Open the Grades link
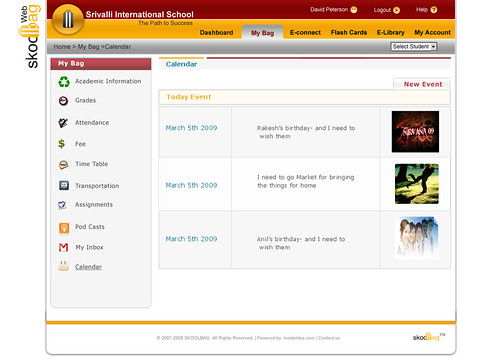500x364 pixels. 85,100
